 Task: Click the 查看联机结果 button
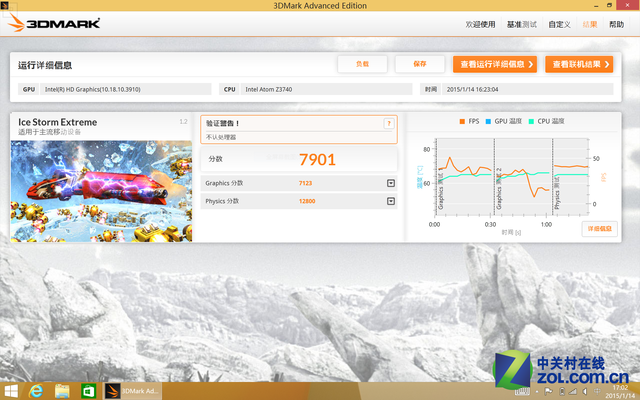point(579,64)
